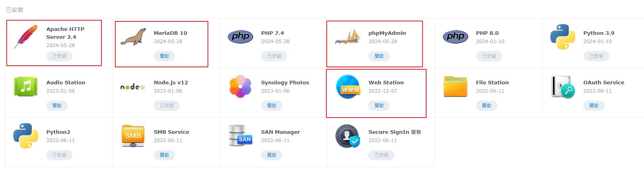
Task: Select the File Station package name
Action: (x=492, y=83)
